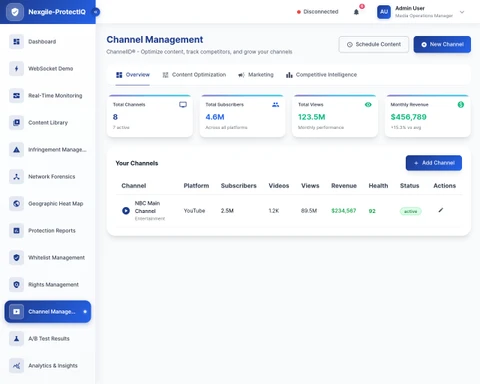This screenshot has height=384, width=480.
Task: Open the Dashboard sidebar icon
Action: coord(16,42)
